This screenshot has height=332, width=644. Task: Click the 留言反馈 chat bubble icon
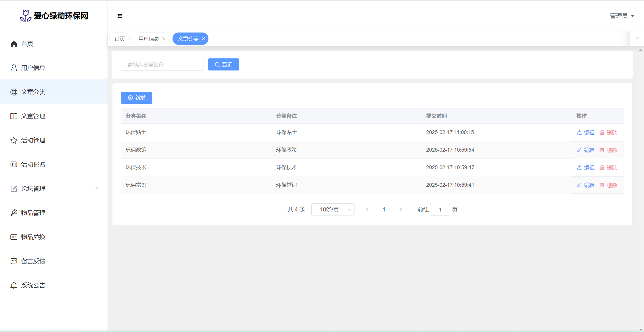click(x=14, y=261)
